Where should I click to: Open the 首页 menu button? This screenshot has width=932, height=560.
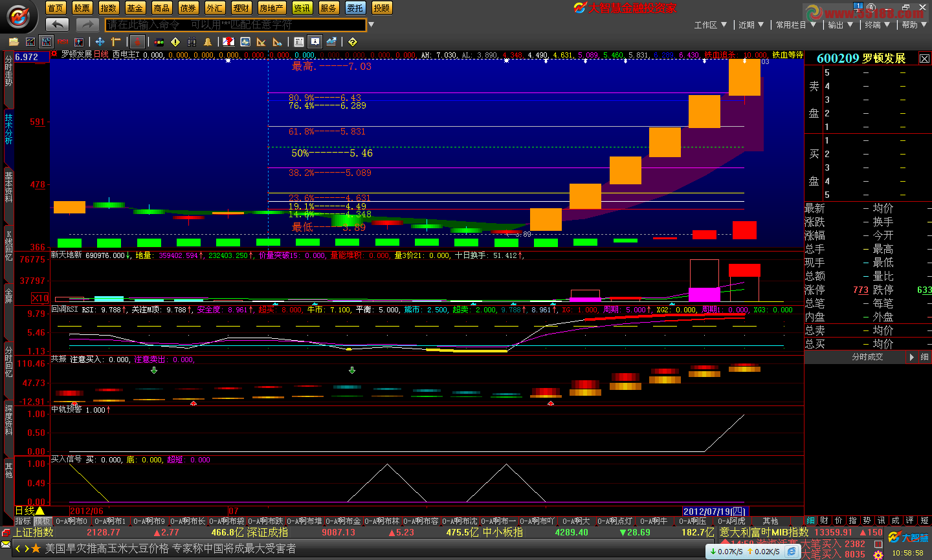click(x=56, y=8)
